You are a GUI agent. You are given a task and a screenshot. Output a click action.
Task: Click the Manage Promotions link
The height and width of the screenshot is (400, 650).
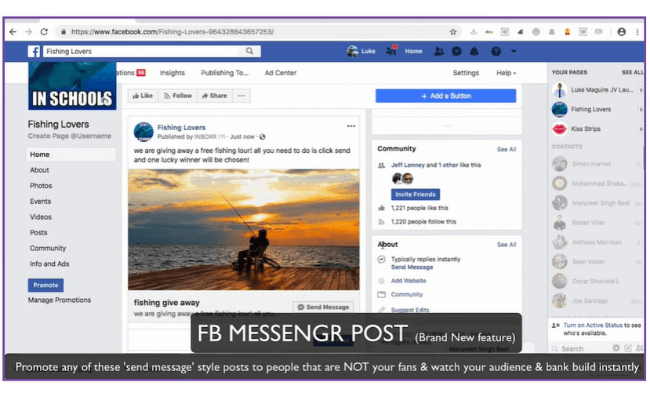click(59, 300)
